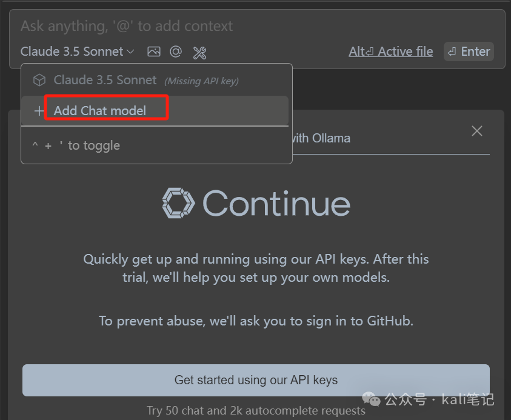
Task: Click the chevron next to the model name
Action: point(130,52)
